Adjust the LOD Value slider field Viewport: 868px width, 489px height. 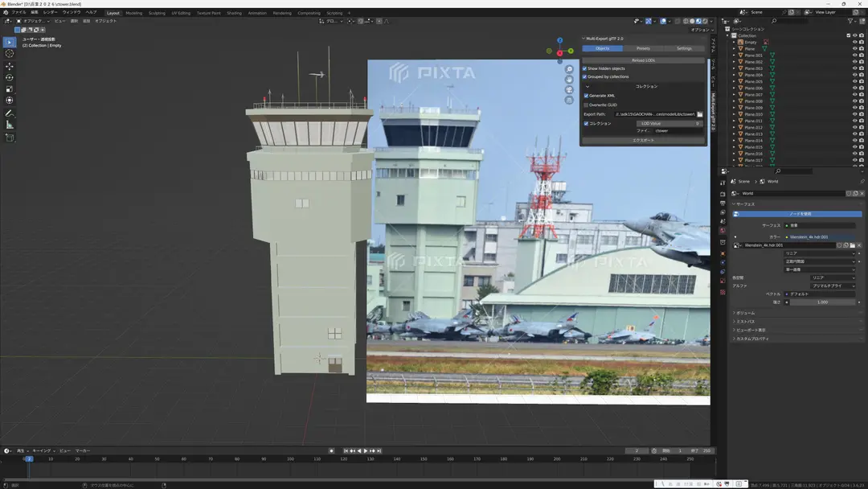[669, 124]
